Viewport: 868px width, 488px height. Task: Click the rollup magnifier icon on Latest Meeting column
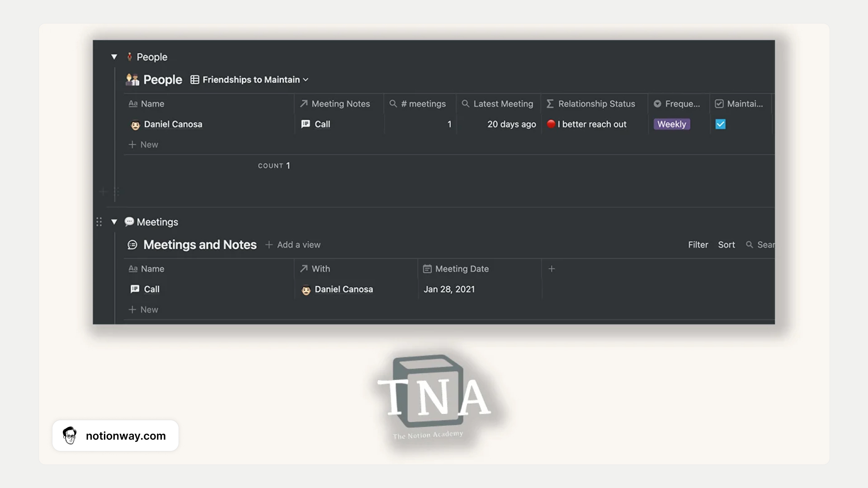[465, 103]
